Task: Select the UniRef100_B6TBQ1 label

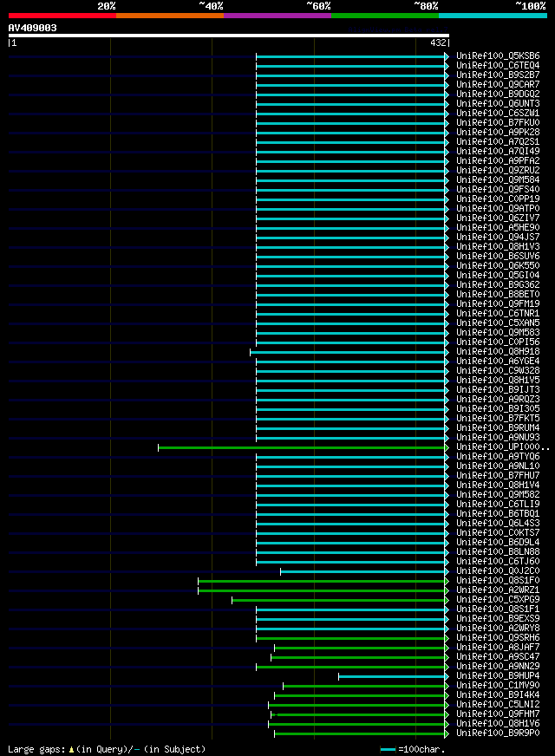Action: pyautogui.click(x=498, y=513)
